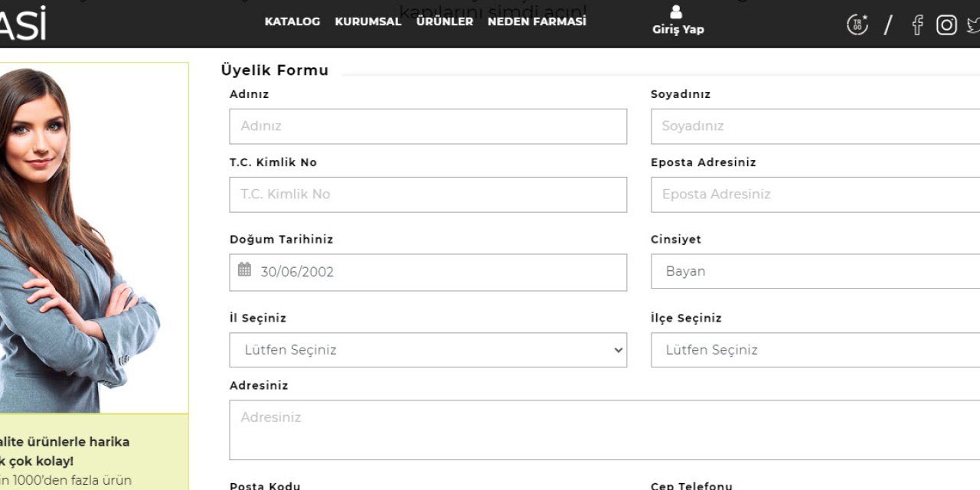Click the TR GO badge icon

click(857, 24)
